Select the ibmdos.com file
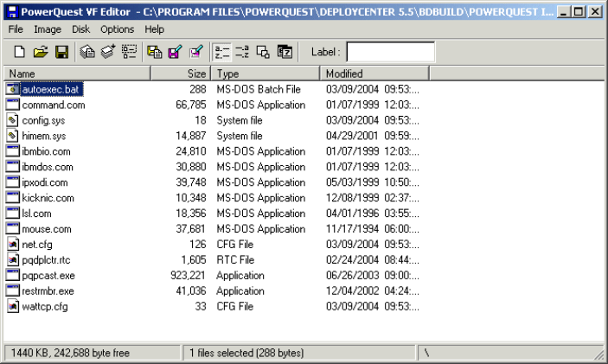This screenshot has width=608, height=364. tap(48, 167)
